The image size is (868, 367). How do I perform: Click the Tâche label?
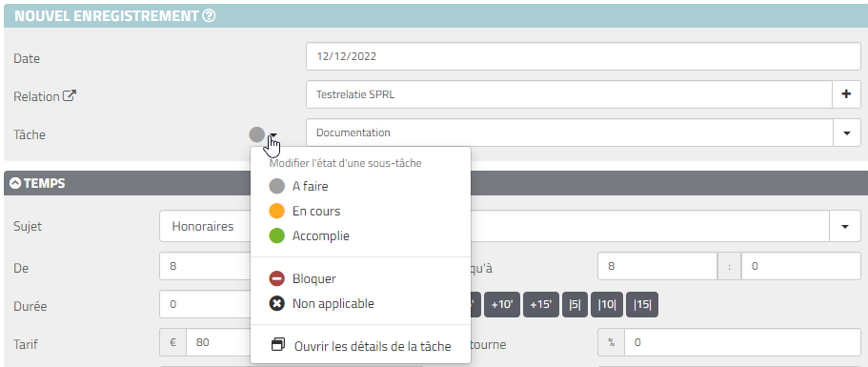click(x=30, y=134)
